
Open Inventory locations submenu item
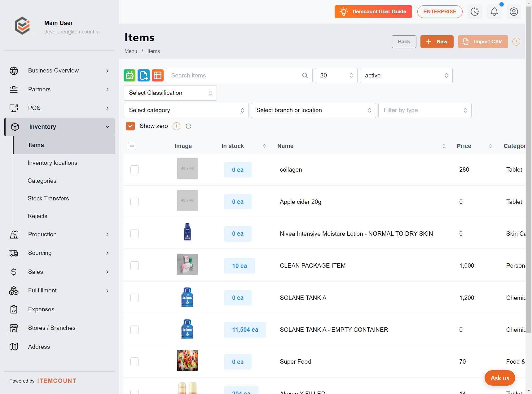[52, 163]
